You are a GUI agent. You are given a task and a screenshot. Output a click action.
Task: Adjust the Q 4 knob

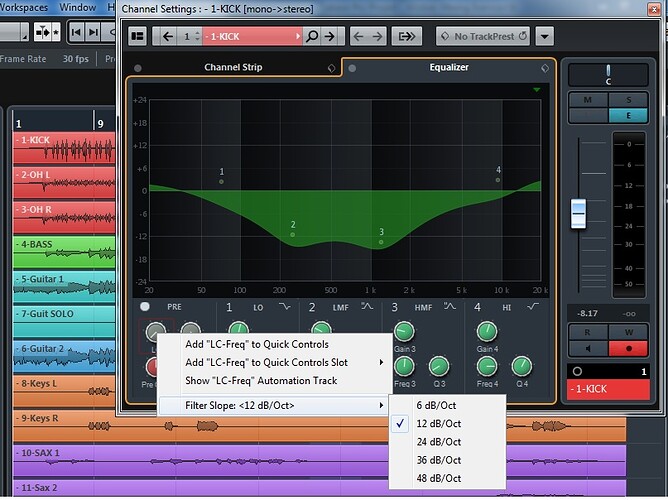521,366
